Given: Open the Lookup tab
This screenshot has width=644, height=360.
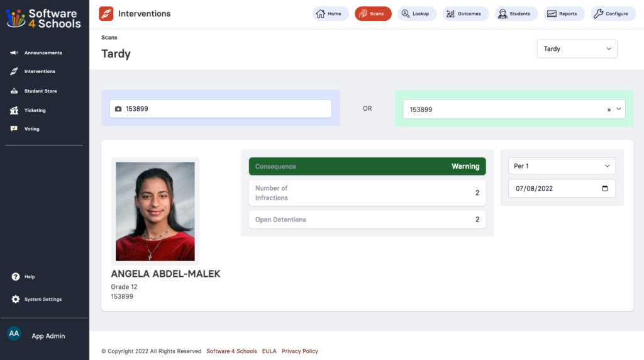Looking at the screenshot, I should [x=417, y=14].
